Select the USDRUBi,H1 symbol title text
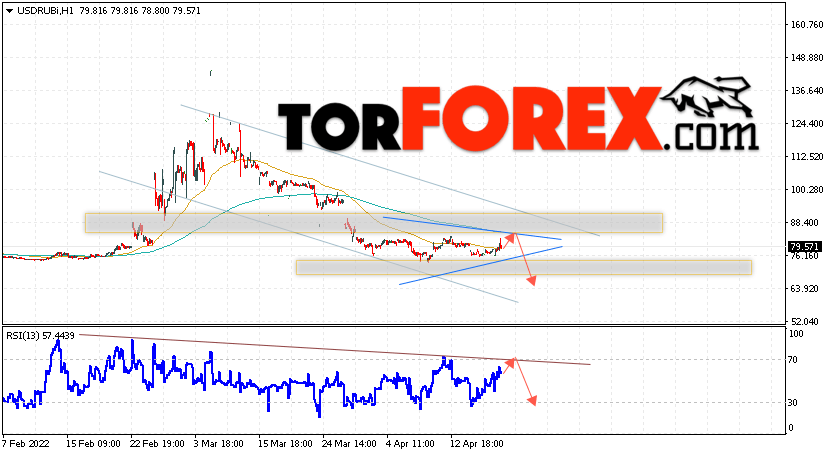Viewport: 826px width, 455px height. coord(46,11)
